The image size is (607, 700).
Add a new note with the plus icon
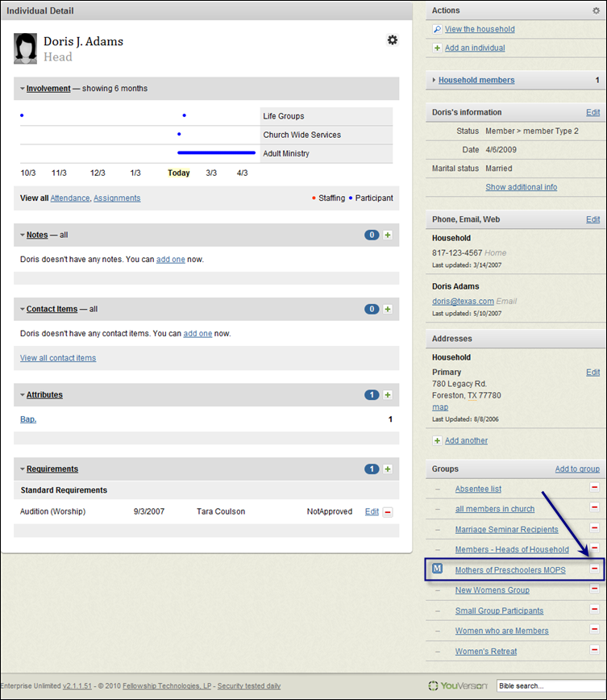(x=388, y=235)
